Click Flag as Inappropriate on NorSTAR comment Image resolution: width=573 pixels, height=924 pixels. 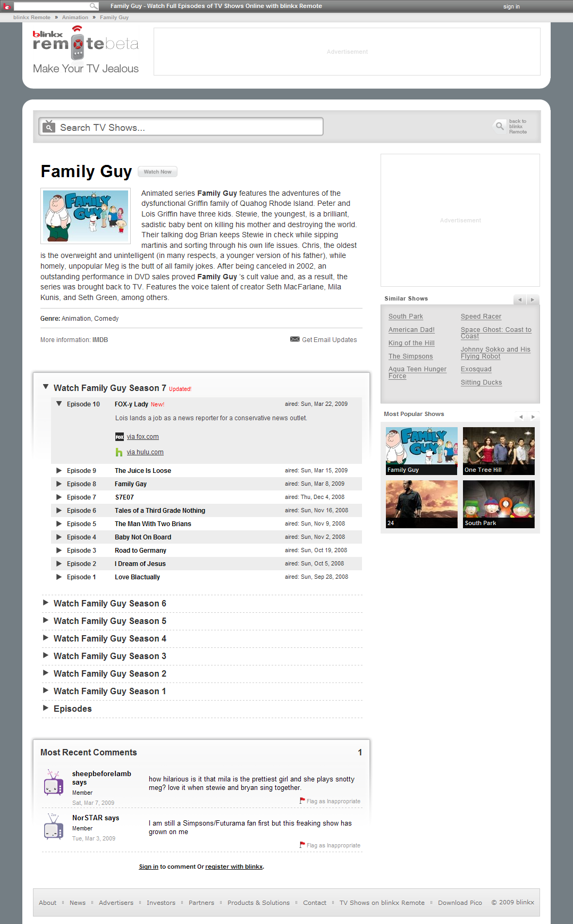click(x=333, y=845)
